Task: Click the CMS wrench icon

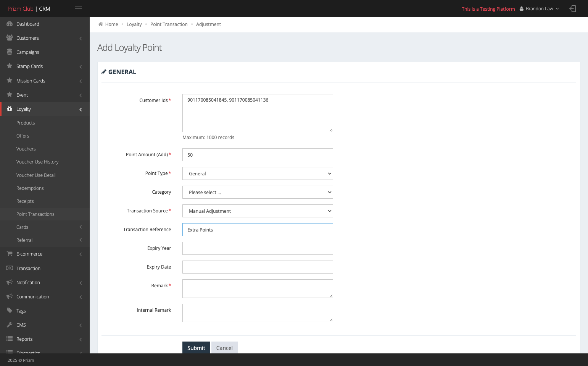Action: point(10,325)
